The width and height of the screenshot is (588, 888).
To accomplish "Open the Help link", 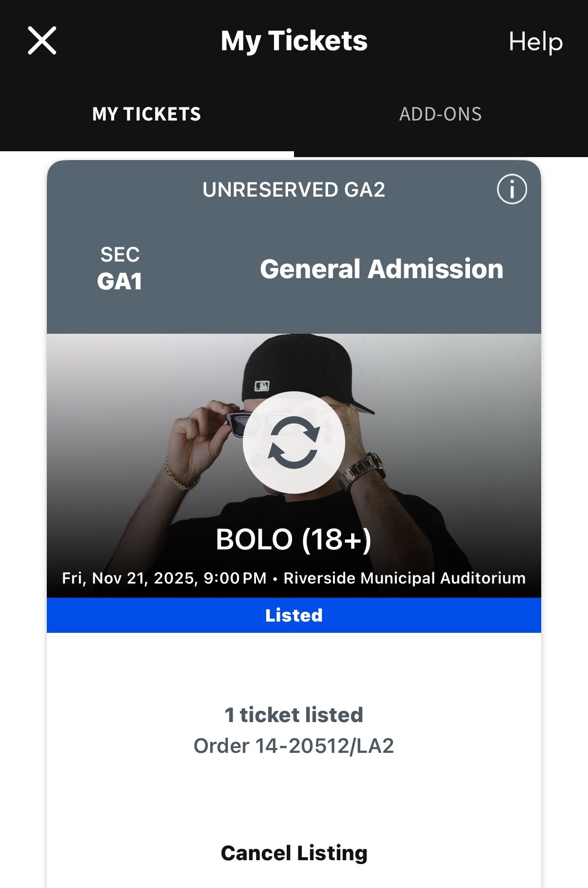I will click(x=535, y=41).
